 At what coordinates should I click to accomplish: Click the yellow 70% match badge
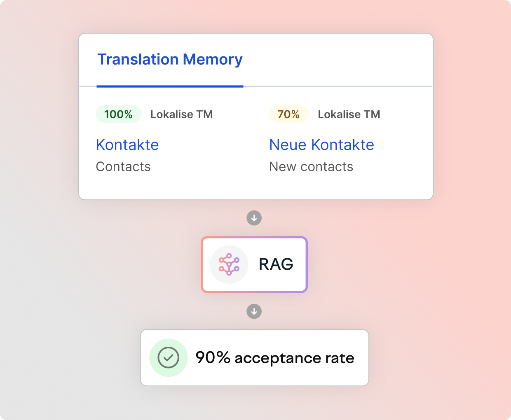pyautogui.click(x=288, y=114)
